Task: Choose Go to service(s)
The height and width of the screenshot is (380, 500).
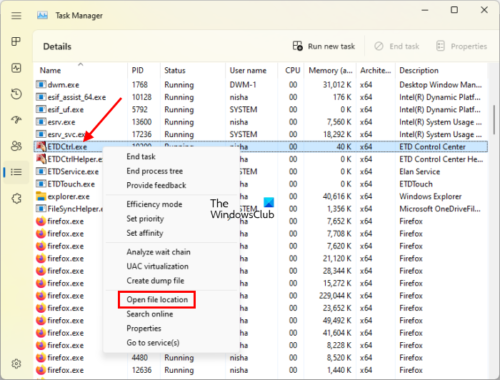Action: coord(153,342)
